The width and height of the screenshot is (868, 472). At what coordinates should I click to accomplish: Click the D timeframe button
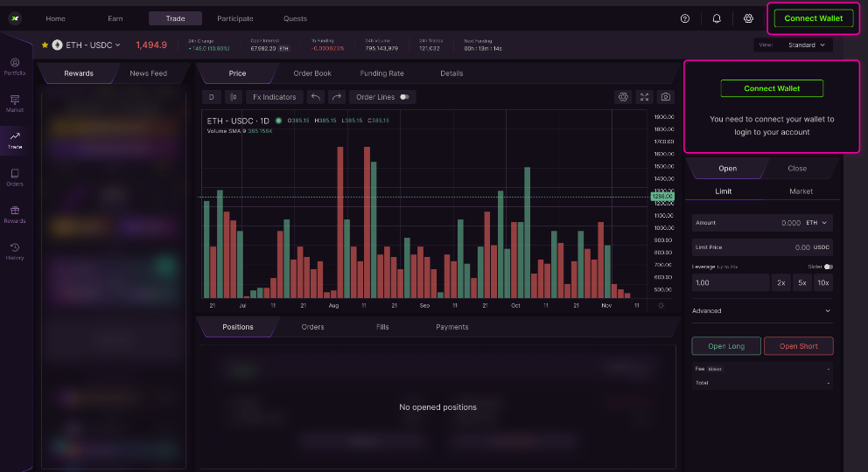tap(212, 97)
